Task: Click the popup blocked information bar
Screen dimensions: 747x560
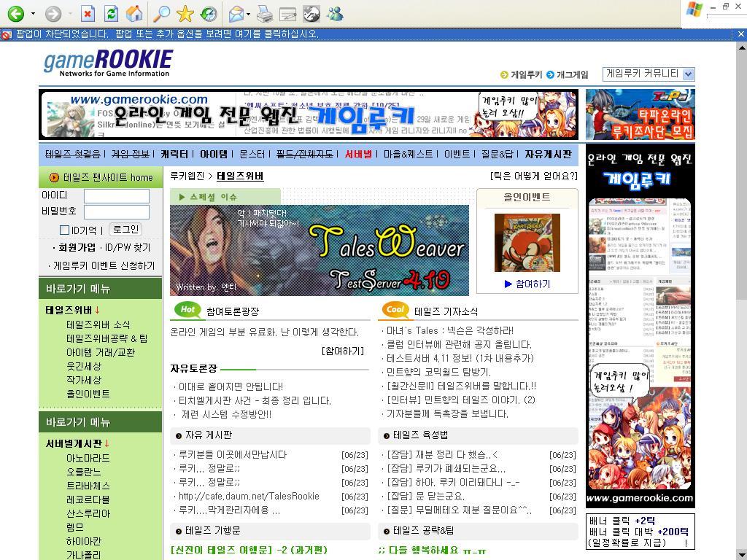Action: pyautogui.click(x=366, y=34)
